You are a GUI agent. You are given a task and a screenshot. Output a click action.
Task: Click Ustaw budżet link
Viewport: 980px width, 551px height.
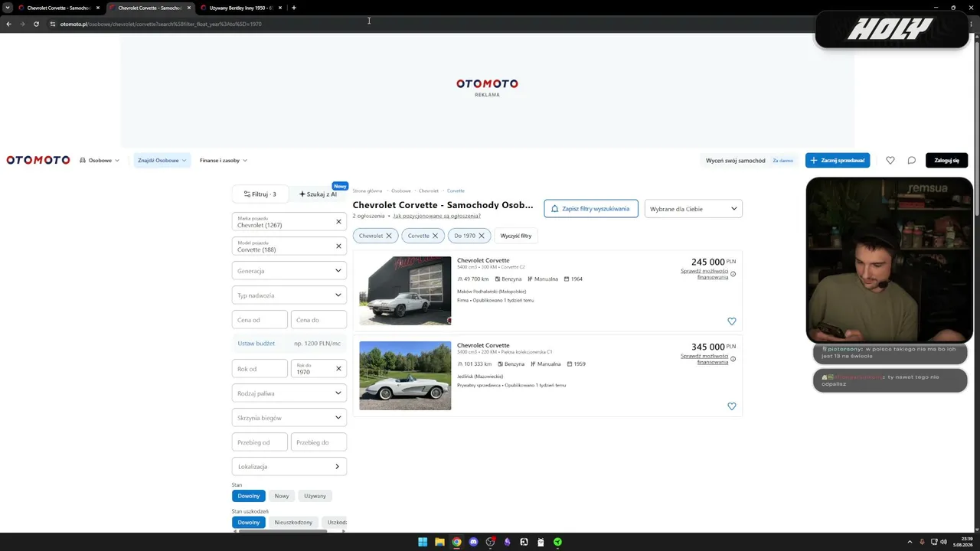[x=256, y=344]
